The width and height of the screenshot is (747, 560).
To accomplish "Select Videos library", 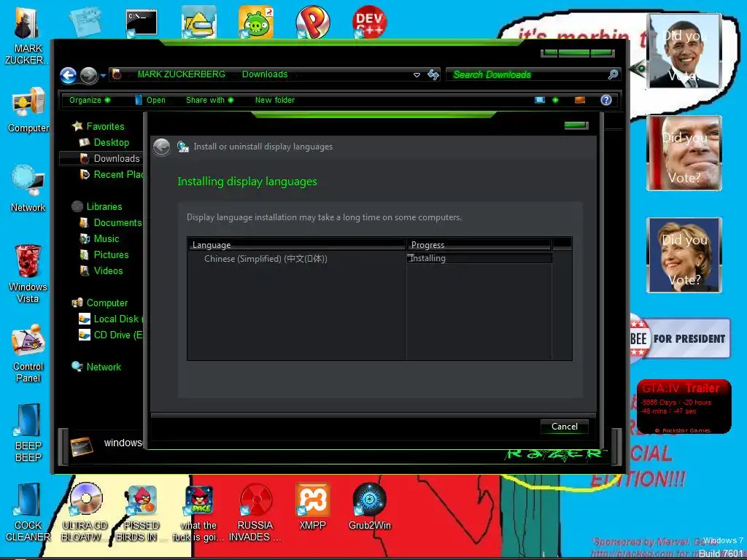I will 101,271.
